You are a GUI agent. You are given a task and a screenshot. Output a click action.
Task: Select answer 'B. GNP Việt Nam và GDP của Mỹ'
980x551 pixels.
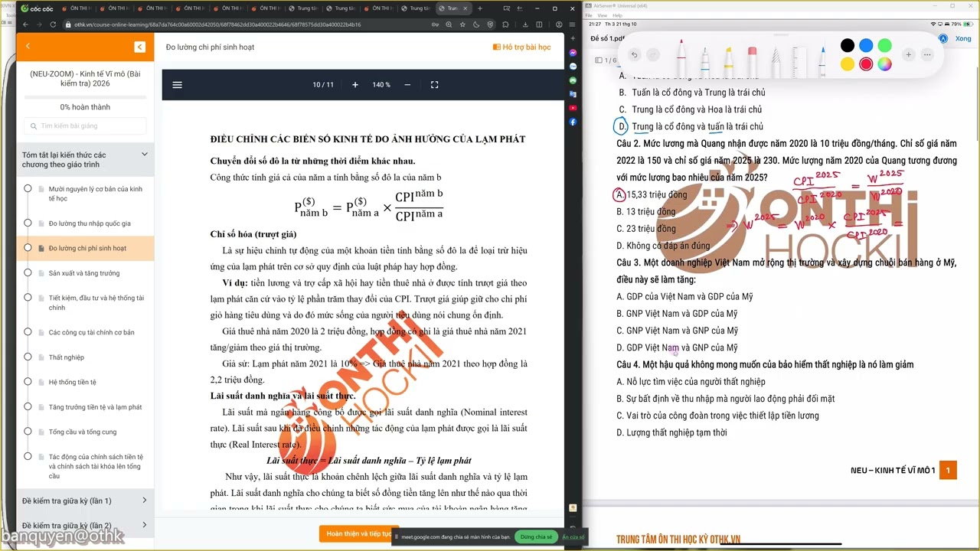[677, 314]
